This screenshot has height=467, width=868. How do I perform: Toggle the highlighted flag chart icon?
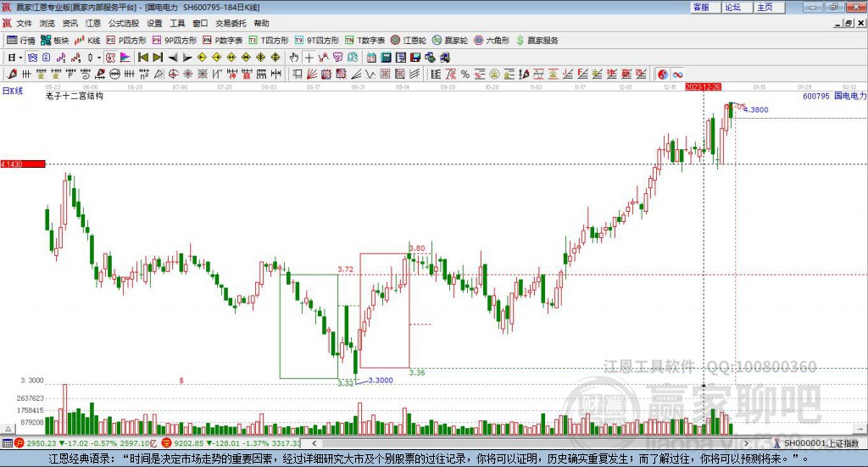(125, 58)
